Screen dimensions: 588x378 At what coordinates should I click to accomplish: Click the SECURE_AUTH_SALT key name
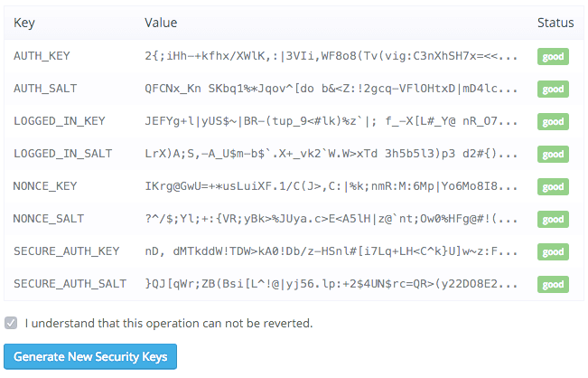point(70,284)
